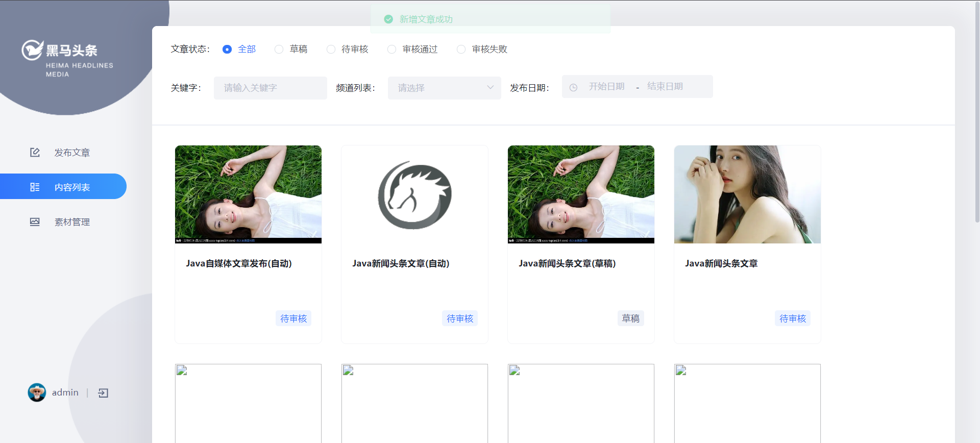Screen dimensions: 980x443
Task: Click the title Java新闻头条文章(草稿)
Action: tap(567, 263)
